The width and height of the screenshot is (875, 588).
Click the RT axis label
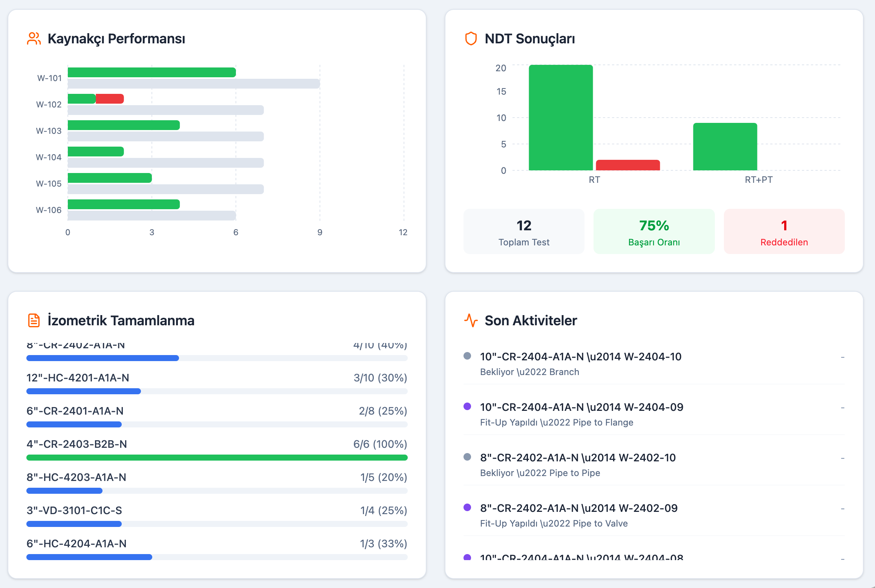594,180
